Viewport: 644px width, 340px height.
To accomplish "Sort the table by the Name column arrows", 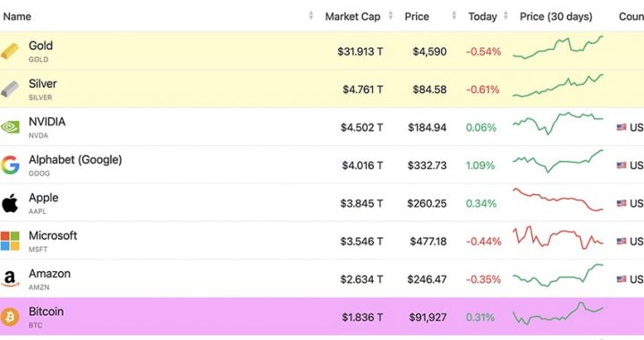I will pos(311,16).
